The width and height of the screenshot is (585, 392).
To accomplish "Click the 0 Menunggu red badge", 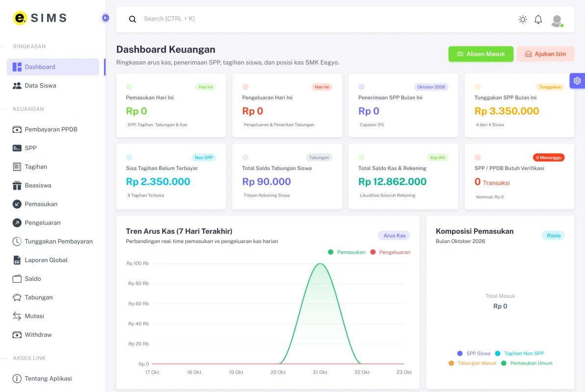I will [548, 157].
